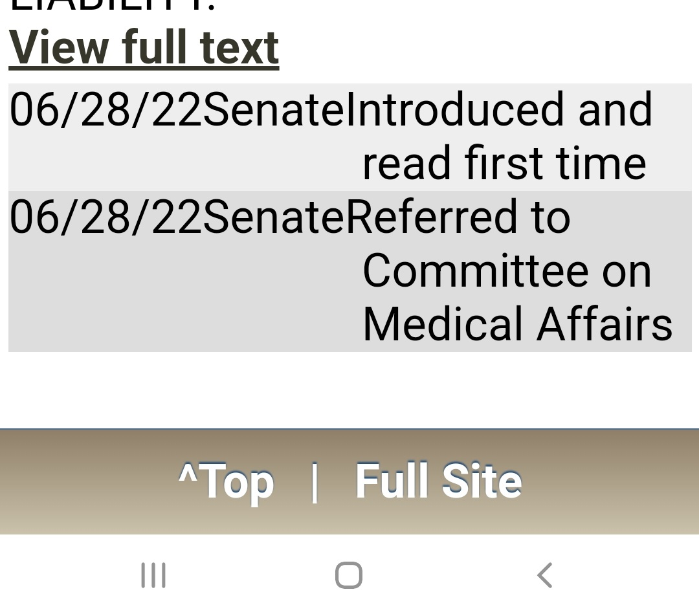Click second 06/28/22 date cell
The height and width of the screenshot is (616, 699).
coord(106,217)
